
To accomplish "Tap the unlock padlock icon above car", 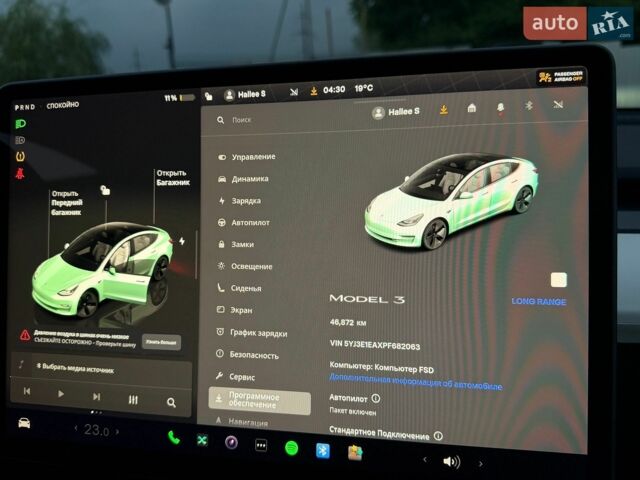I will 105,190.
